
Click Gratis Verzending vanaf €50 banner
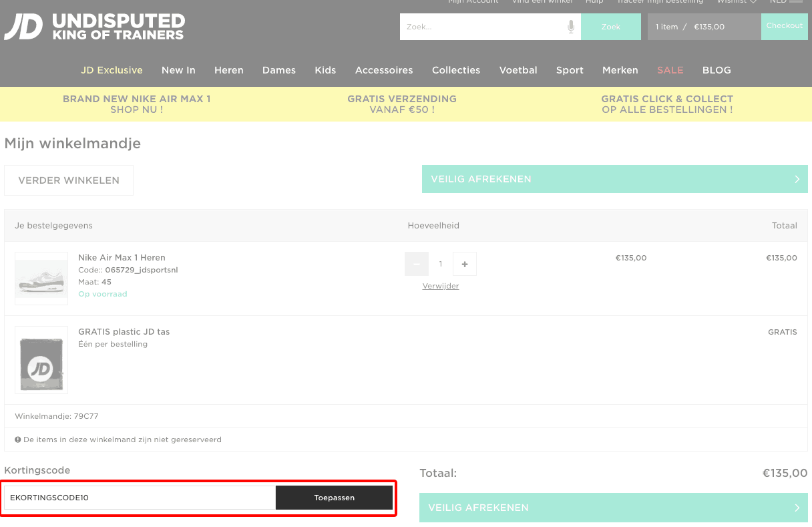[402, 104]
